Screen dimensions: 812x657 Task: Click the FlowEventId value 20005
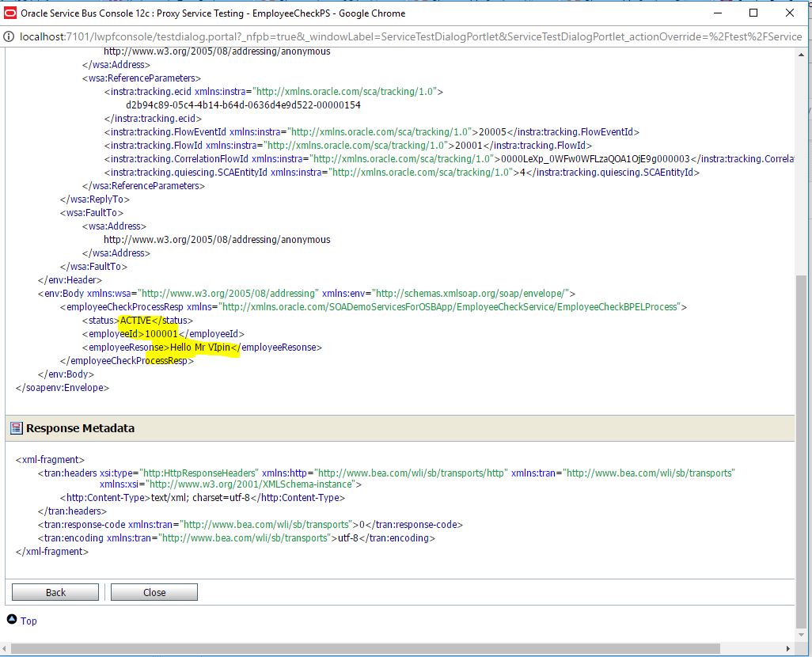[x=492, y=132]
